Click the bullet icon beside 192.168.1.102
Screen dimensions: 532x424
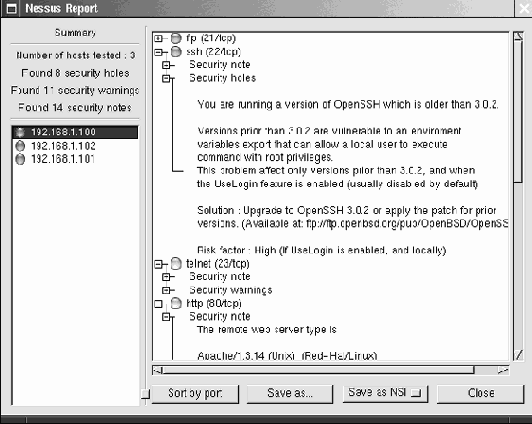pyautogui.click(x=20, y=146)
